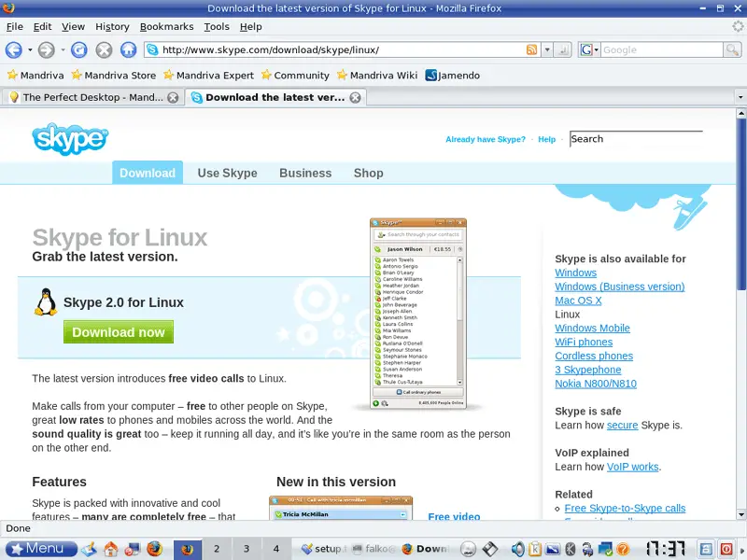747x560 pixels.
Task: Open the Windows Mobile link
Action: [x=592, y=329]
